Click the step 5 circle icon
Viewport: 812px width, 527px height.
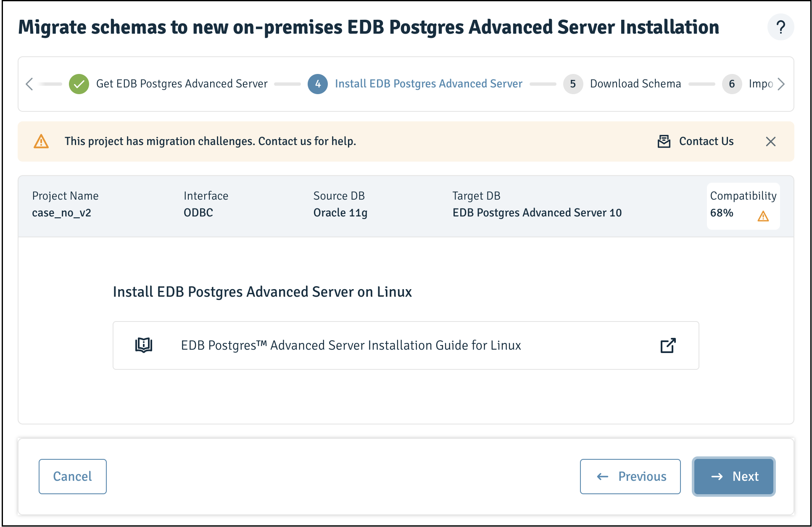coord(573,84)
